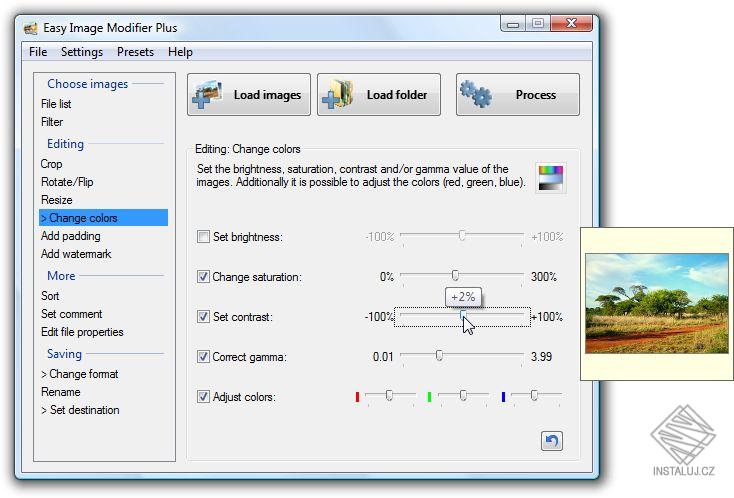Click the blue undo reset arrow icon
The image size is (734, 498).
pyautogui.click(x=552, y=441)
